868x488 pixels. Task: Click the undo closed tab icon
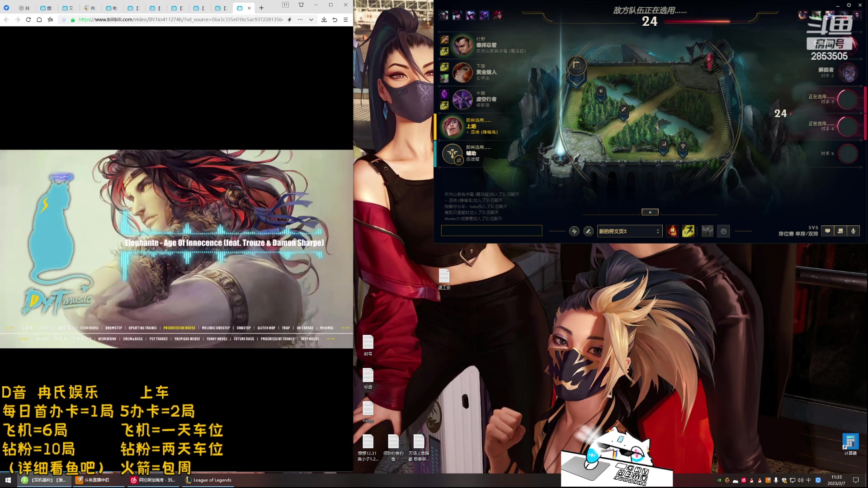(335, 19)
